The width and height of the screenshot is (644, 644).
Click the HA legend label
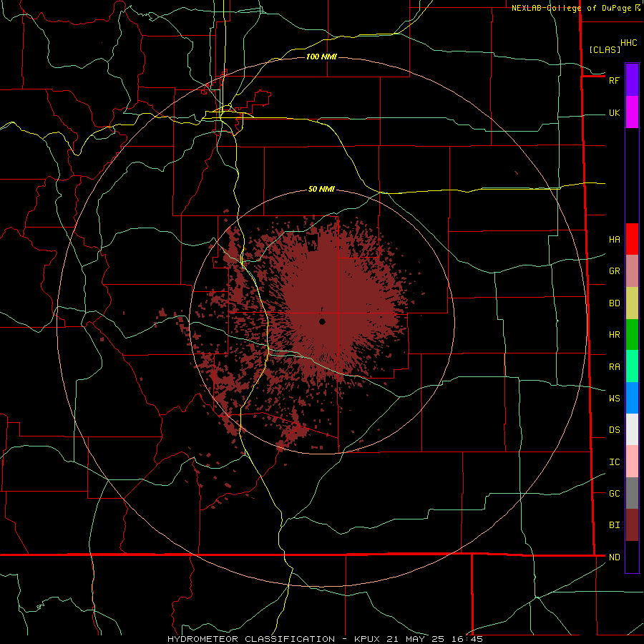coord(614,239)
